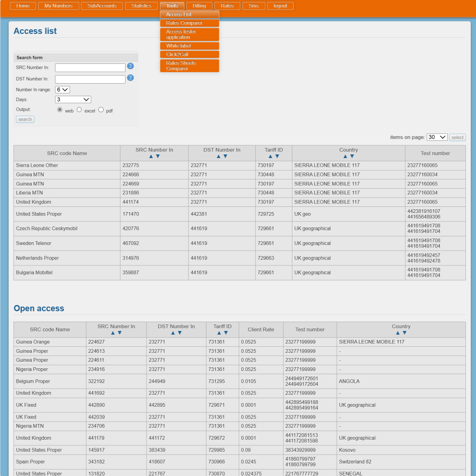Click Switzerland 82 country cell

coord(401,462)
